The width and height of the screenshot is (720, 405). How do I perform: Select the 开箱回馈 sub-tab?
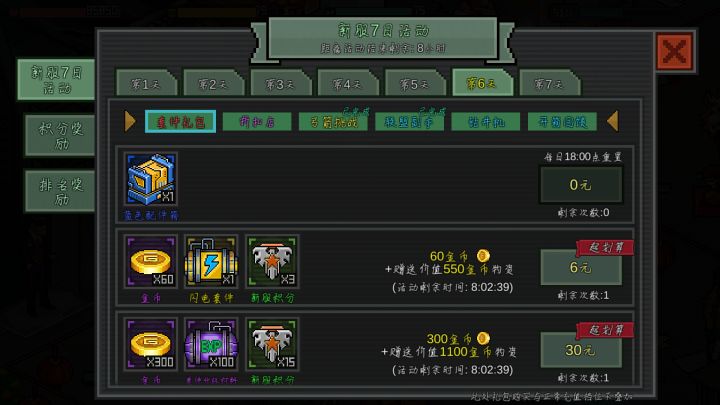(x=562, y=122)
